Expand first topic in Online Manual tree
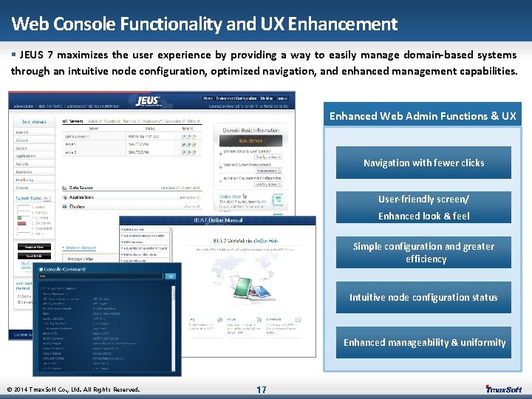532x399 pixels. coord(122,229)
